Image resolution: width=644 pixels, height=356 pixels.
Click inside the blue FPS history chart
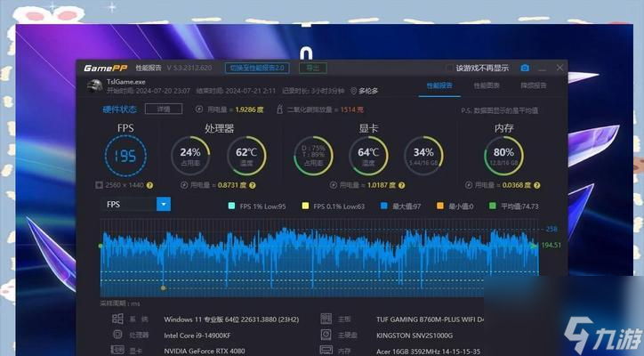(319, 257)
